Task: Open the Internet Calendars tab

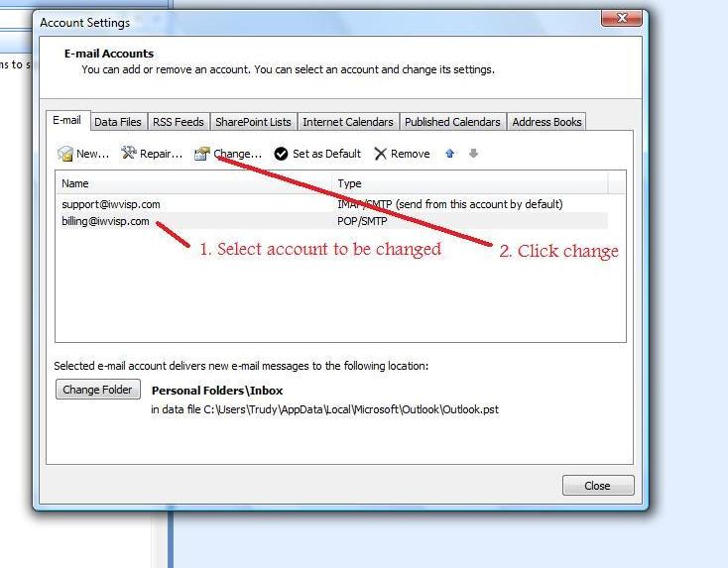Action: point(347,122)
